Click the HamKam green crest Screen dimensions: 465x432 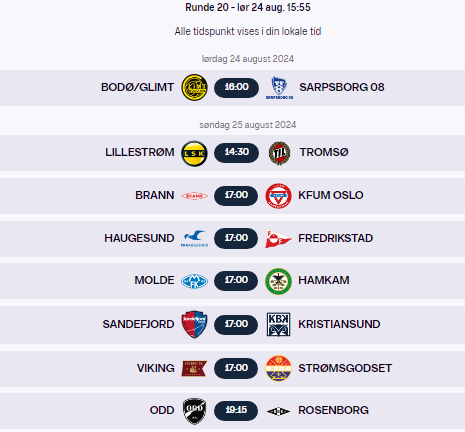[278, 281]
